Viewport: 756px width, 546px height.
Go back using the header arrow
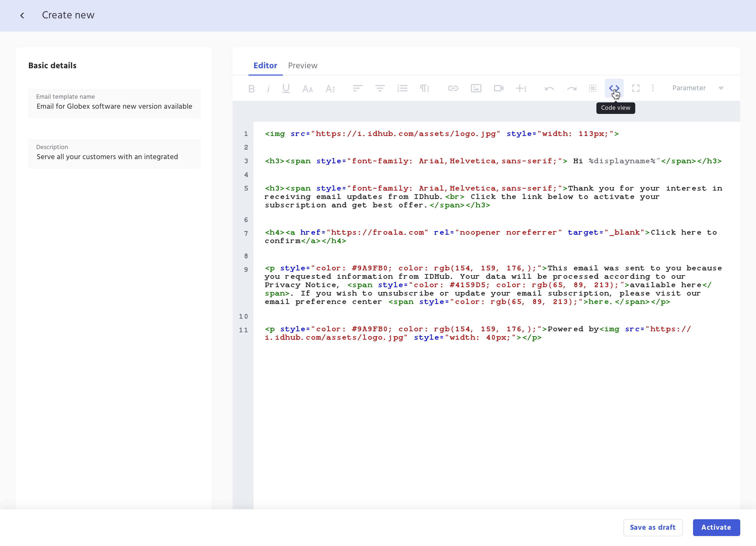(22, 15)
